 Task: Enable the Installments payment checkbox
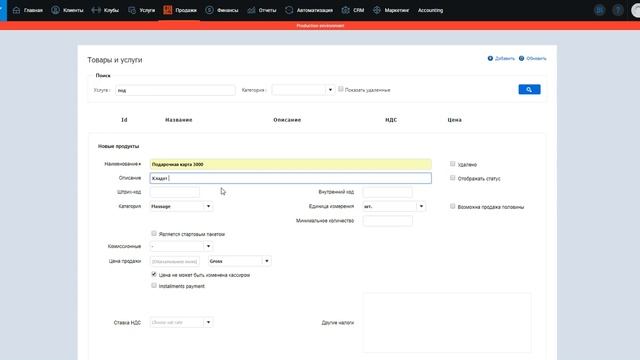click(x=154, y=285)
